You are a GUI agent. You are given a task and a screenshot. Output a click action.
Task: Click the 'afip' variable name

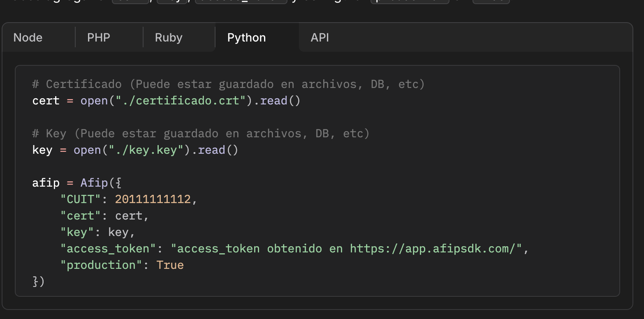pos(46,183)
